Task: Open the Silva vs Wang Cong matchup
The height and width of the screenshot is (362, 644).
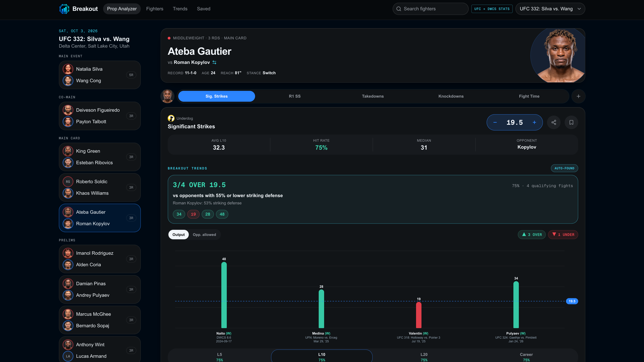Action: click(100, 75)
